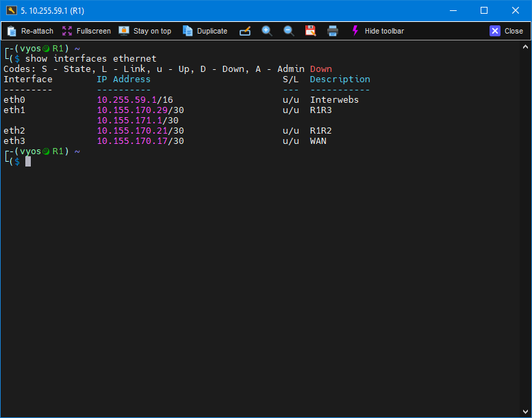
Task: Click the app icon in title bar
Action: click(x=11, y=10)
